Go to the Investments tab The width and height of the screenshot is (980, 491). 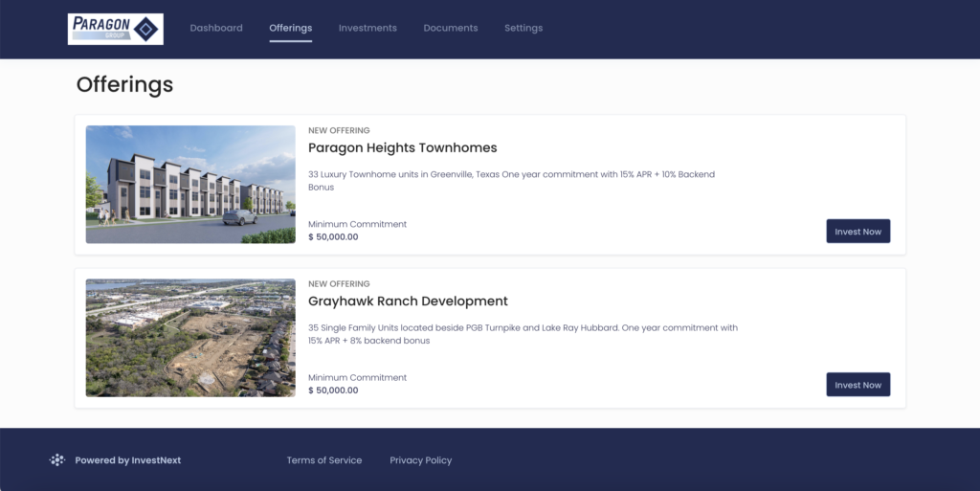pyautogui.click(x=367, y=29)
